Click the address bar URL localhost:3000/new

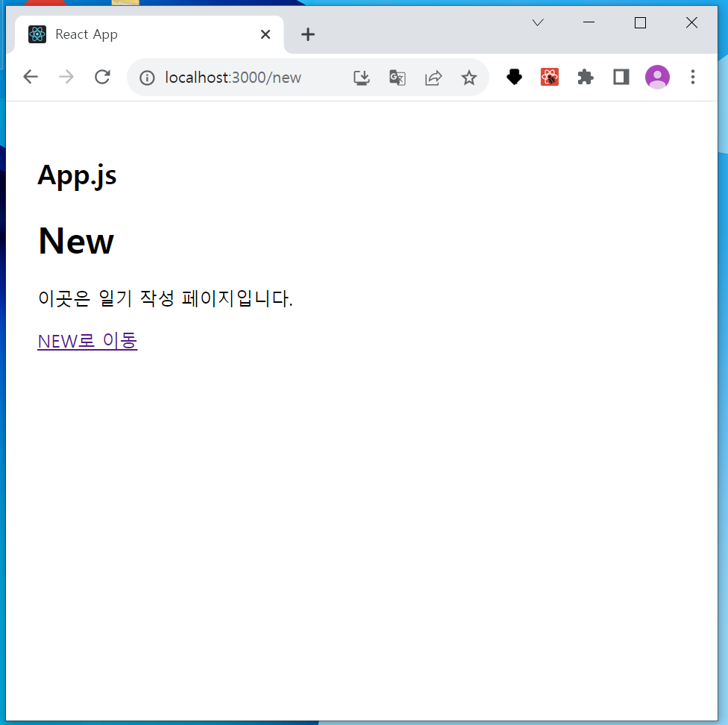(233, 78)
